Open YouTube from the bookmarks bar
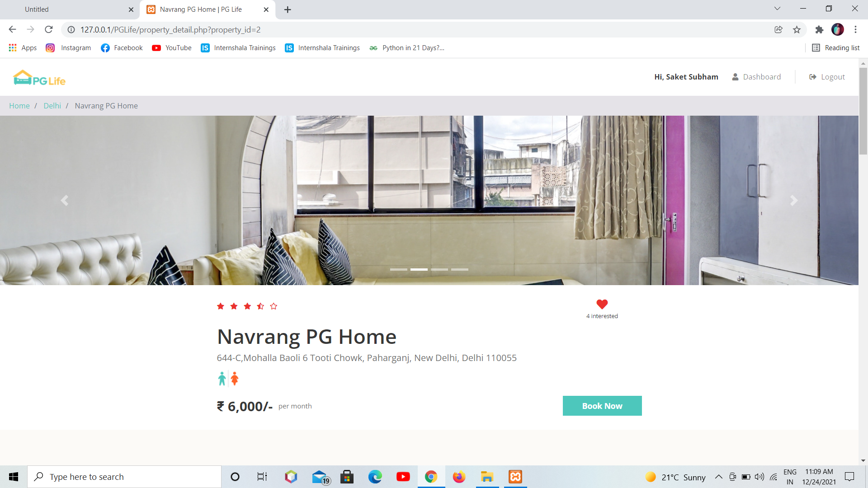Image resolution: width=868 pixels, height=488 pixels. [171, 47]
